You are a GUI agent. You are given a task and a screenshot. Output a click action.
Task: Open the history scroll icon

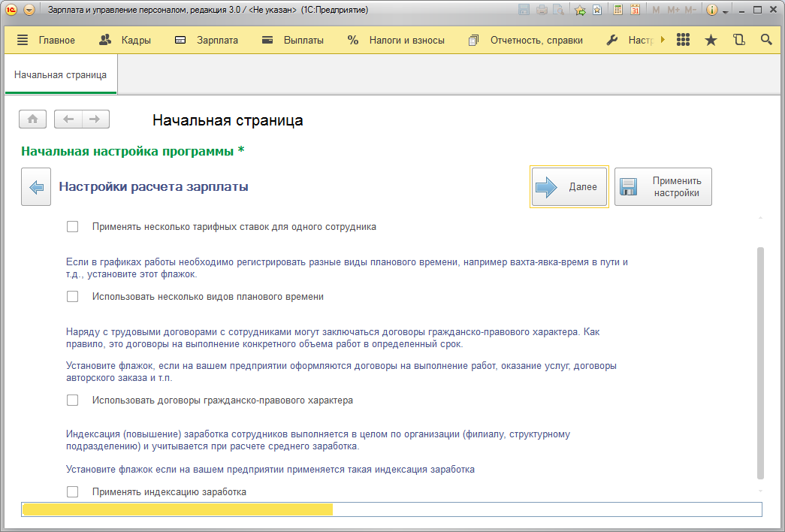738,40
